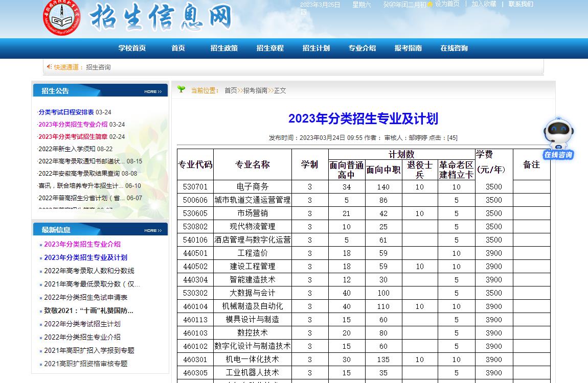Open the online consultation robot widget
Image resolution: width=588 pixels, height=383 pixels.
(x=558, y=138)
